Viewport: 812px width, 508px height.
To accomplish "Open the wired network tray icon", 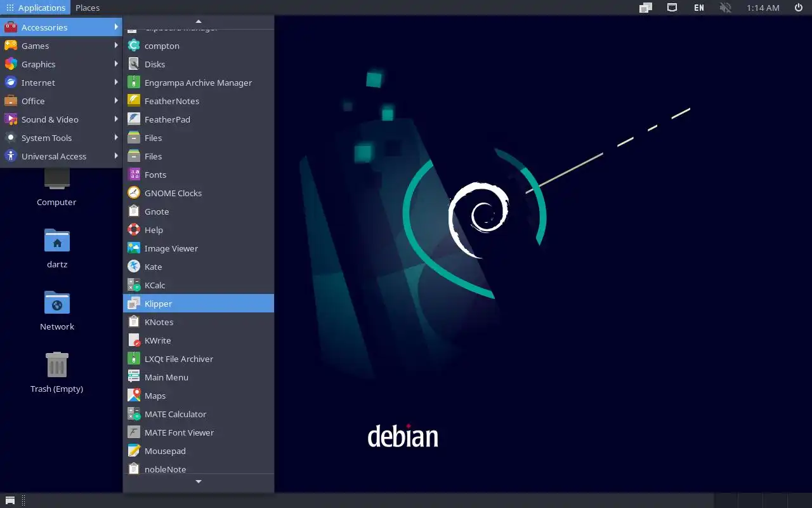I will [x=672, y=8].
